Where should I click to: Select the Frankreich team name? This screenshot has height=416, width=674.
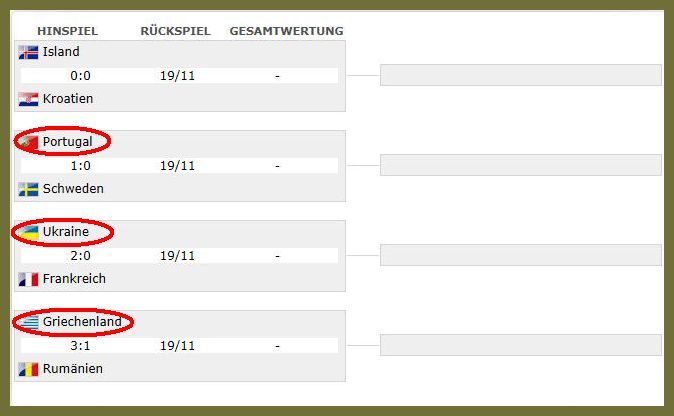(74, 278)
